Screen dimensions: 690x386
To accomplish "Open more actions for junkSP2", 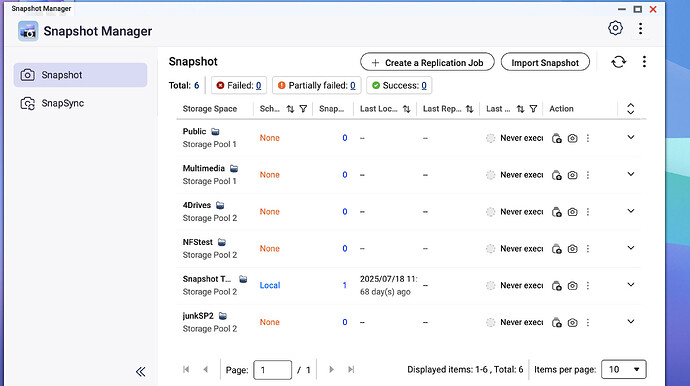I will coord(588,323).
